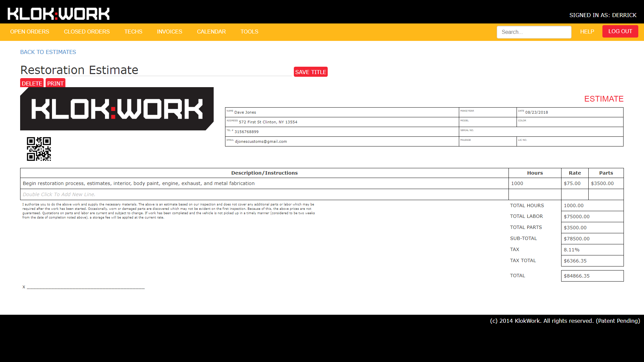Click the Email field djonescustoms@gmail.com
644x362 pixels.
click(x=342, y=141)
